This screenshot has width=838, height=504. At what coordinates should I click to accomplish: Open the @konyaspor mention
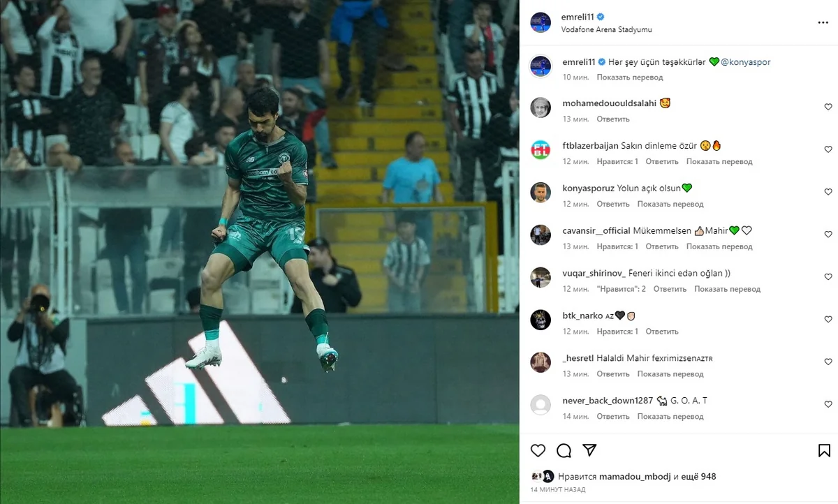(x=747, y=62)
